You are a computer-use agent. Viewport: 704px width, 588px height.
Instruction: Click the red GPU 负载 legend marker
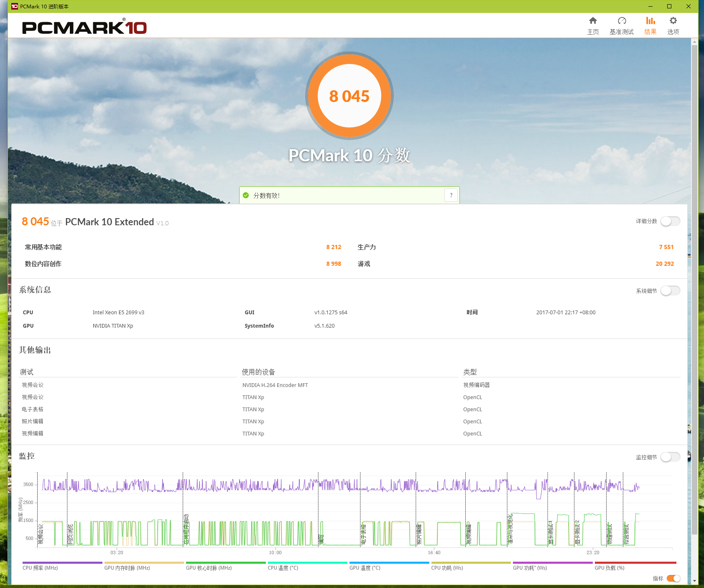pyautogui.click(x=635, y=562)
